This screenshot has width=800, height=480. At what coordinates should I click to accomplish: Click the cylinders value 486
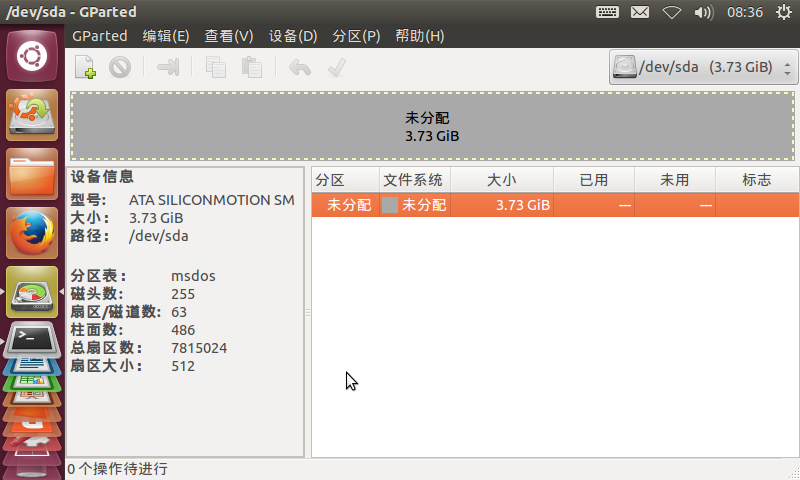click(183, 330)
